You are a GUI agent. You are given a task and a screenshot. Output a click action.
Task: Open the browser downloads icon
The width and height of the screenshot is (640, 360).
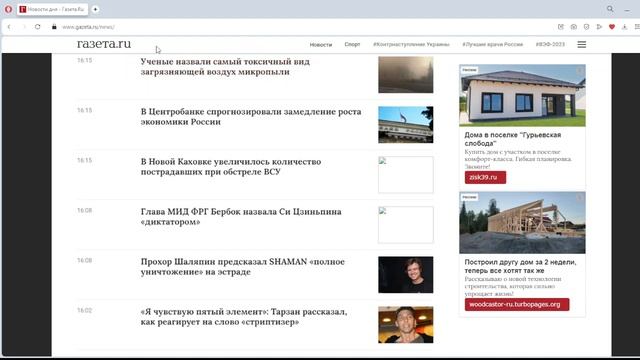[x=624, y=27]
